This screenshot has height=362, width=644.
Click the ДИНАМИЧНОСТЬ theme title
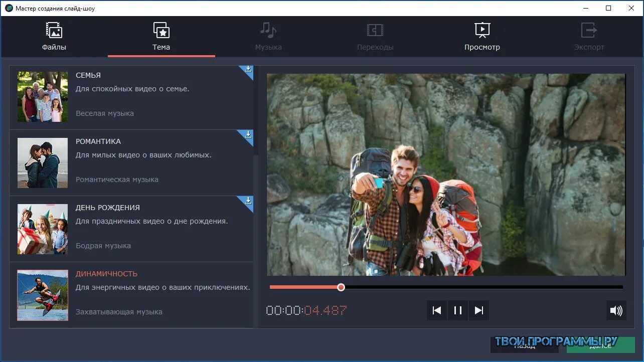[106, 274]
